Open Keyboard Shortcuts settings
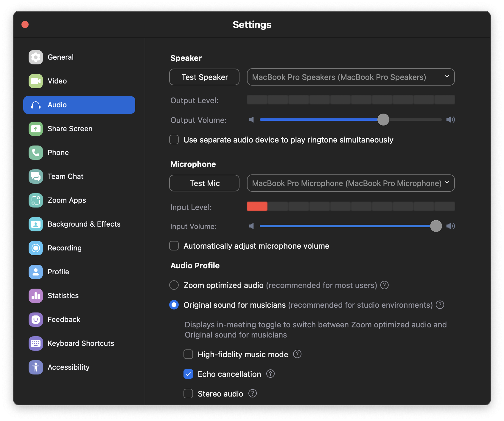Screen dimensions: 504x421 [x=79, y=343]
